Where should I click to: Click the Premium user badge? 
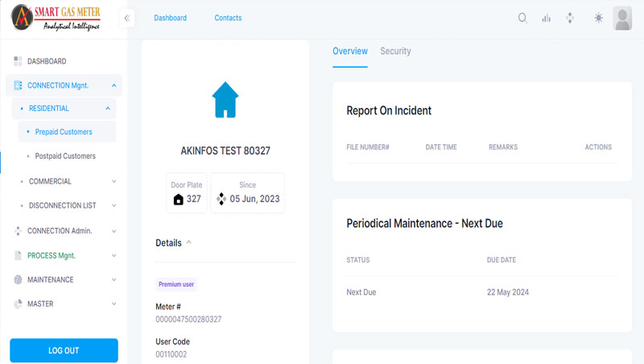(x=176, y=284)
